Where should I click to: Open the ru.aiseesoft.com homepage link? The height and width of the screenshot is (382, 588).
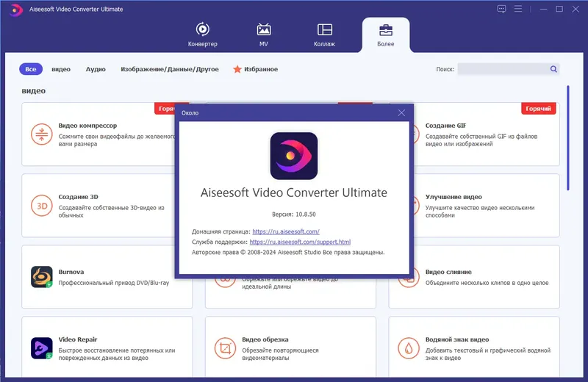coord(286,231)
